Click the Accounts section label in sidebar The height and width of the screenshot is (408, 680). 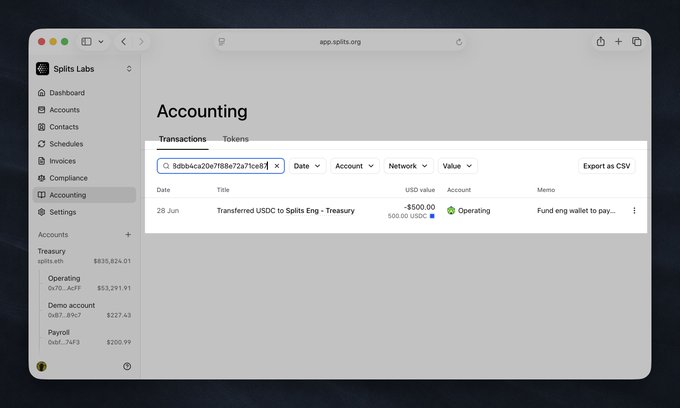pos(53,235)
